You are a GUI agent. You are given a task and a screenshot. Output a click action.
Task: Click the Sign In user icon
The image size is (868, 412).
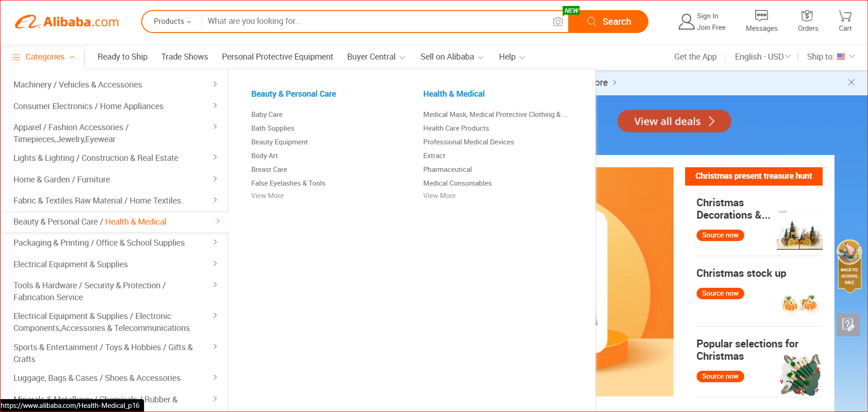pyautogui.click(x=686, y=22)
